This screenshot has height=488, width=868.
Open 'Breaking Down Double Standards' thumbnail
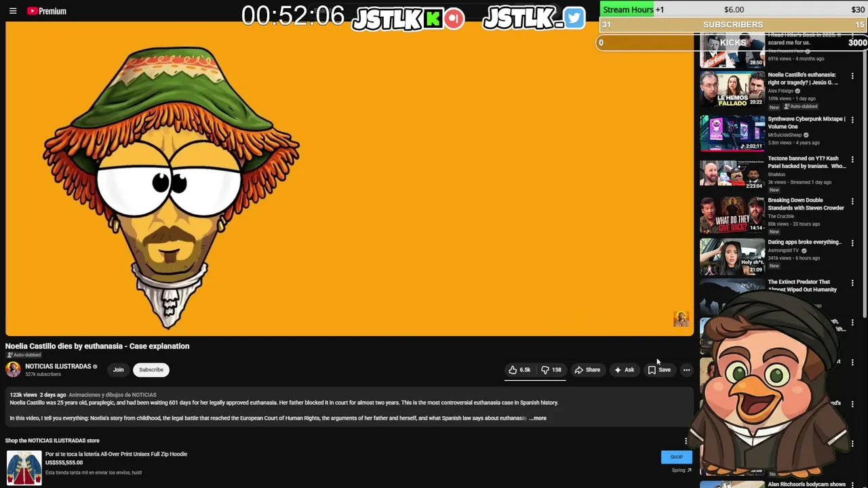tap(732, 215)
